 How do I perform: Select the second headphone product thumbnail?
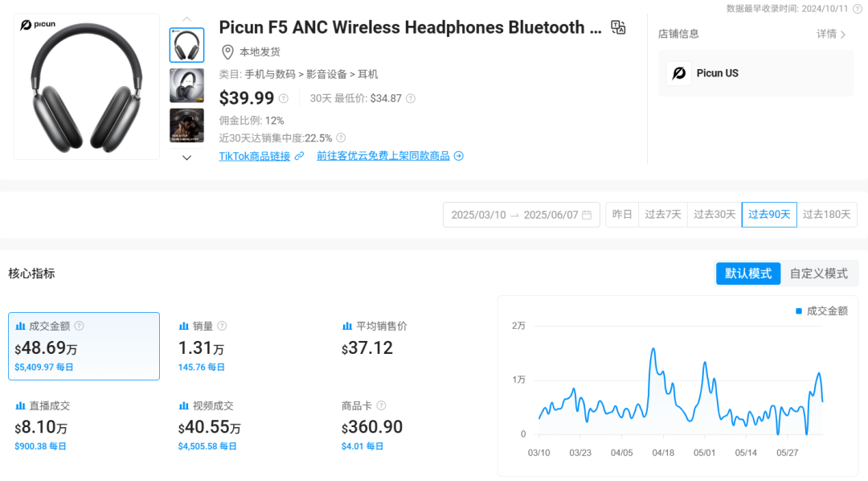[x=186, y=85]
